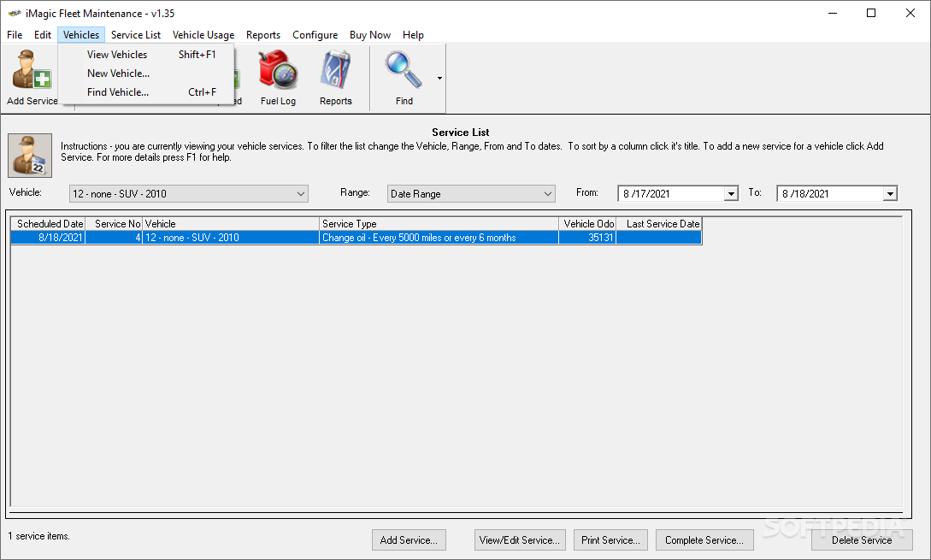The width and height of the screenshot is (931, 560).
Task: Choose View Vehicles from the menu
Action: tap(146, 55)
